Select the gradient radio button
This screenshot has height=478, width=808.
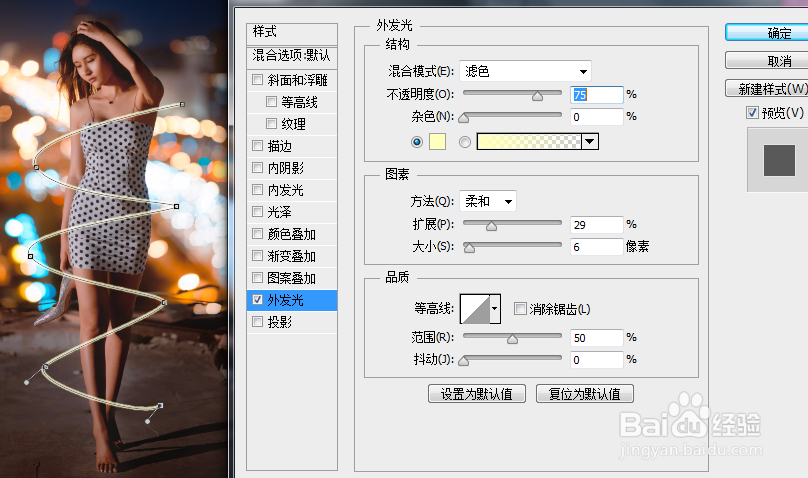(x=465, y=142)
